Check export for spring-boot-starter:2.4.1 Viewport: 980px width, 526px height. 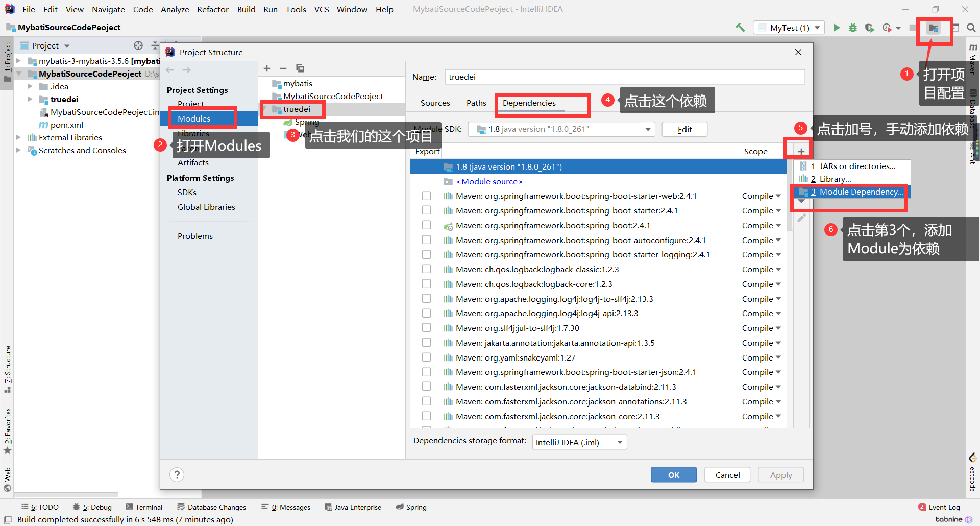click(x=427, y=210)
